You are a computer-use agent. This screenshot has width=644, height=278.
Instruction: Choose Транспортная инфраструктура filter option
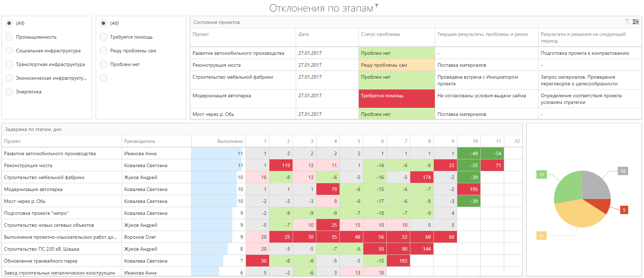coord(9,64)
